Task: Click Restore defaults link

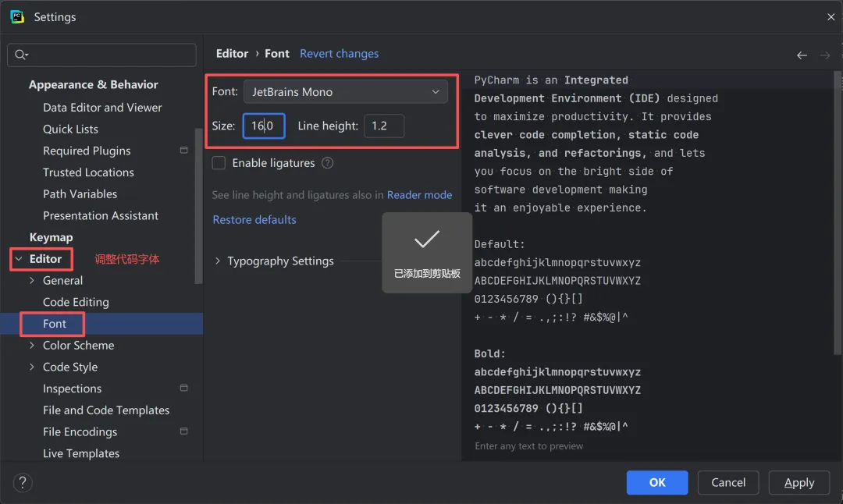Action: point(254,219)
